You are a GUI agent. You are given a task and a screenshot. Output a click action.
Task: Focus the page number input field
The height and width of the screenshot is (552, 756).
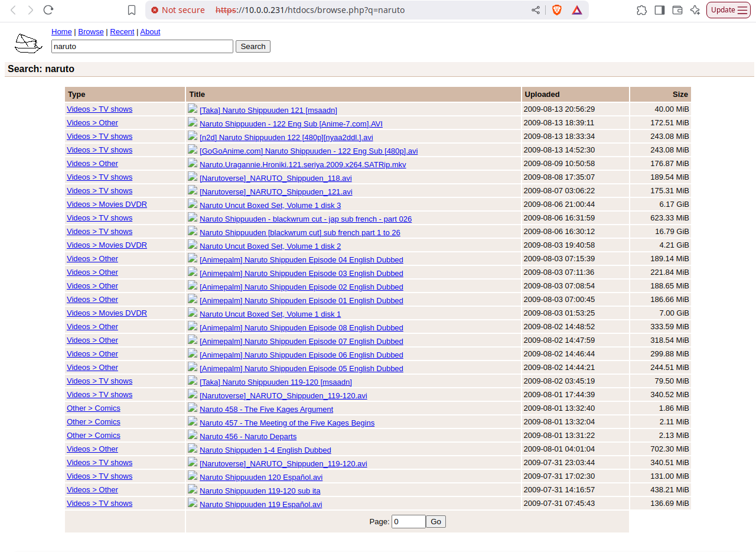[x=408, y=521]
